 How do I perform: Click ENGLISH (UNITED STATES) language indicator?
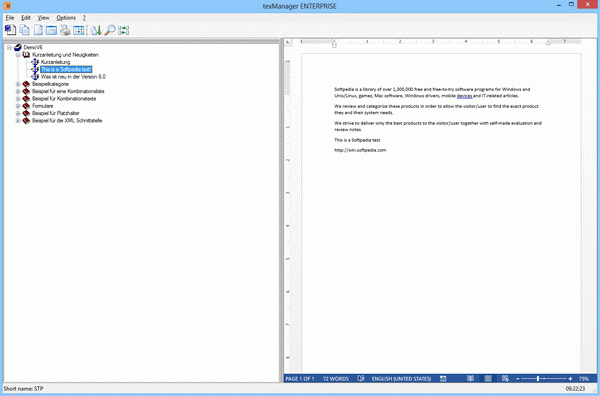pos(401,379)
